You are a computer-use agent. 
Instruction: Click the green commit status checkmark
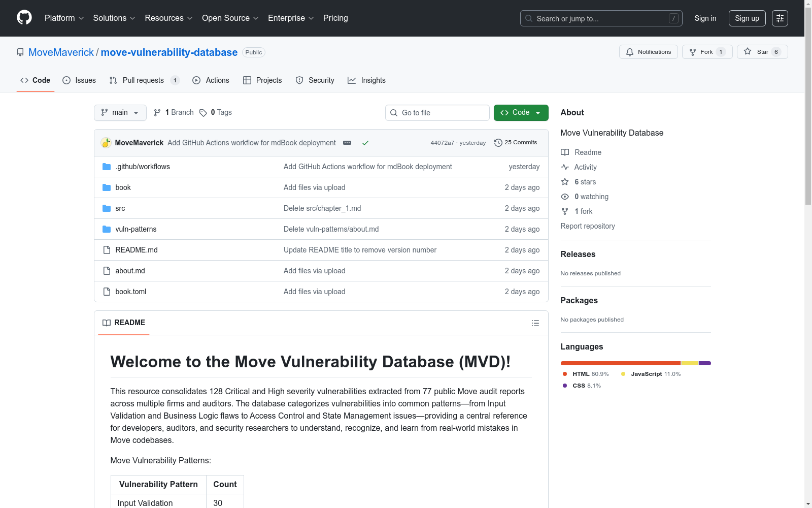[365, 143]
